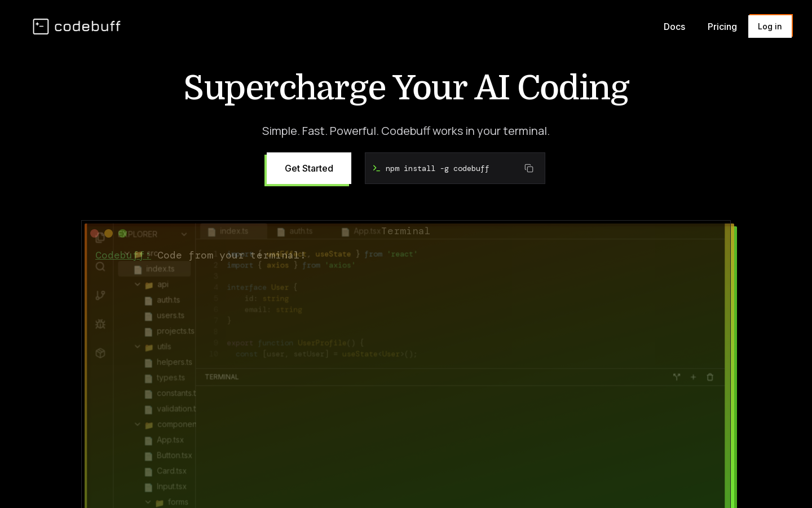
Task: Add a new terminal with plus icon
Action: (693, 377)
